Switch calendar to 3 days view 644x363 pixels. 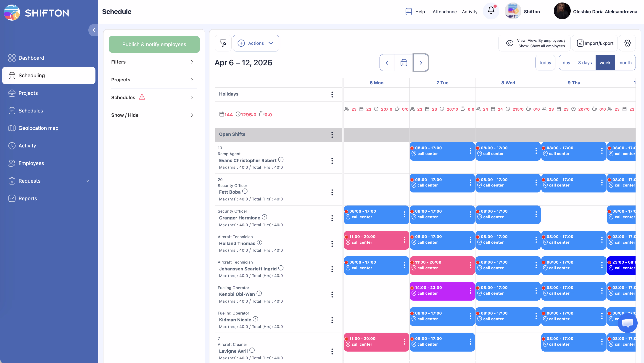[x=584, y=63]
